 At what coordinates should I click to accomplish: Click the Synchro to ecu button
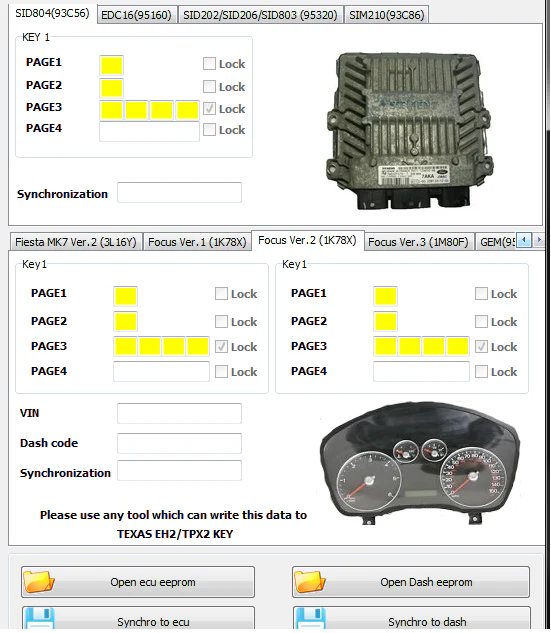tap(138, 618)
